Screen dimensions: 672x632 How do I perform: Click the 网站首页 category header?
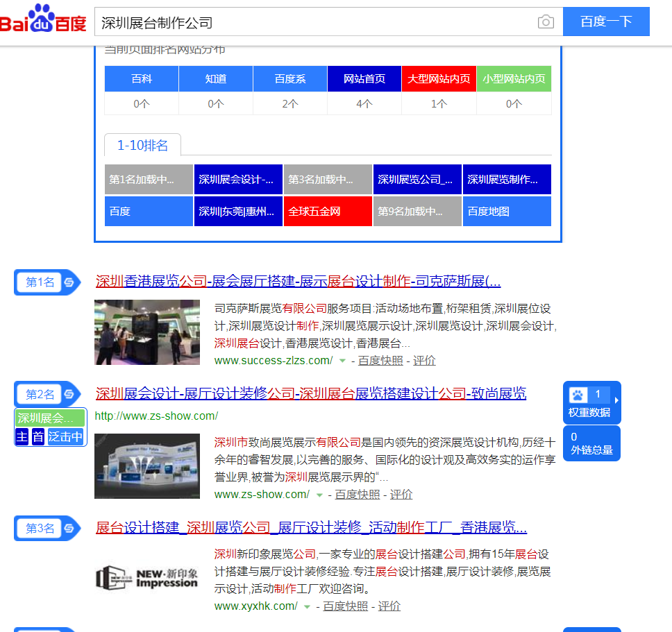[364, 79]
